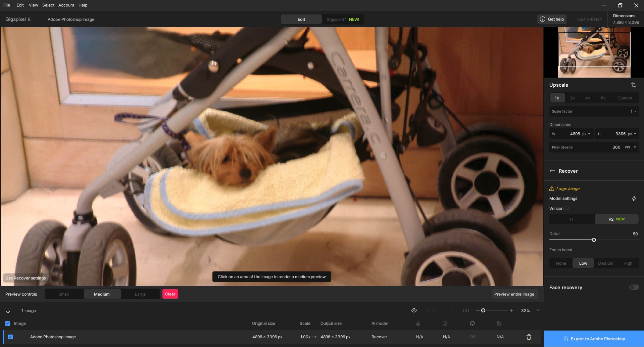Switch to side-by-side view icon

(x=466, y=310)
